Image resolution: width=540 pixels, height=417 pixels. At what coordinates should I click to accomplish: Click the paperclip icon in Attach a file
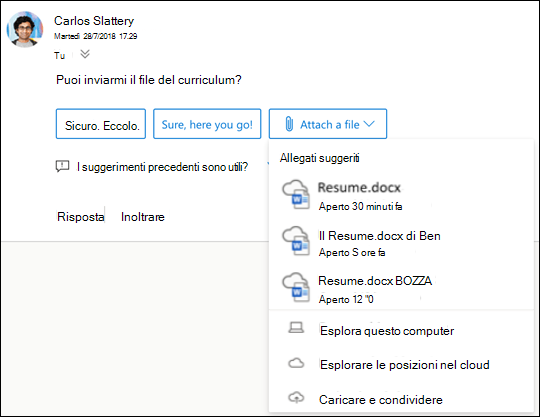coord(289,124)
